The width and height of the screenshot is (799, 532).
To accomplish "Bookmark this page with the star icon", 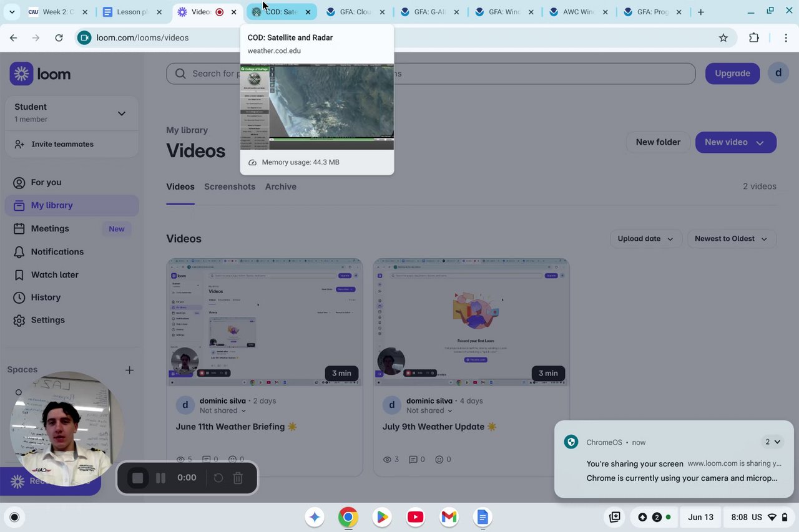I will [x=723, y=37].
